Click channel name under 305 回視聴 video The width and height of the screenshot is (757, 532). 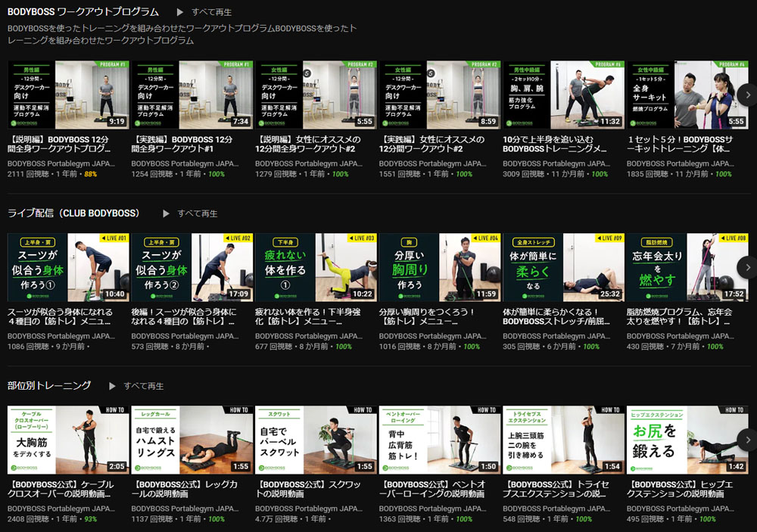tap(556, 336)
